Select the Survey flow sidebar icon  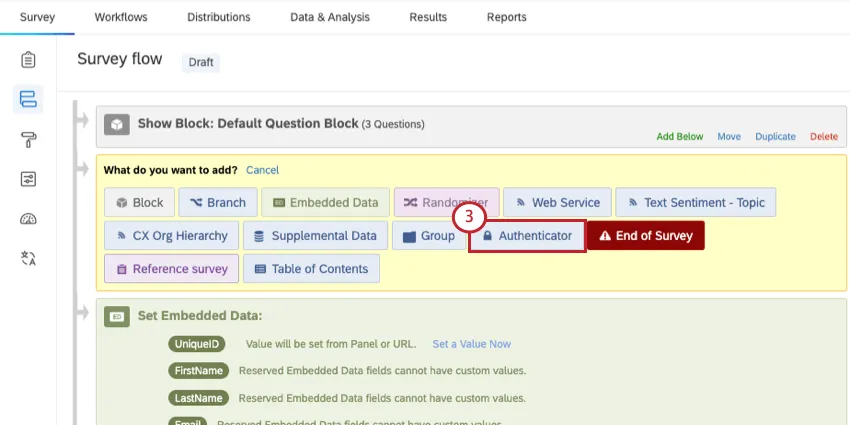click(x=28, y=99)
